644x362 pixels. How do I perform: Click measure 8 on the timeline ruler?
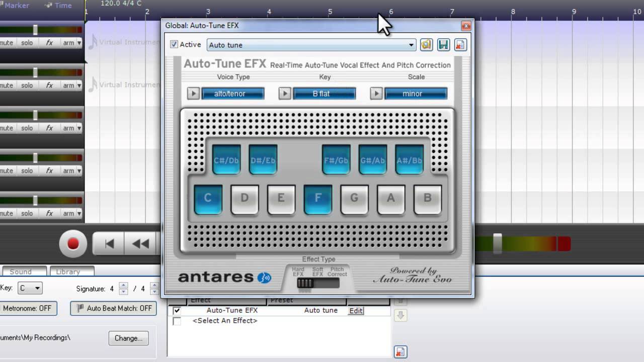pyautogui.click(x=513, y=12)
